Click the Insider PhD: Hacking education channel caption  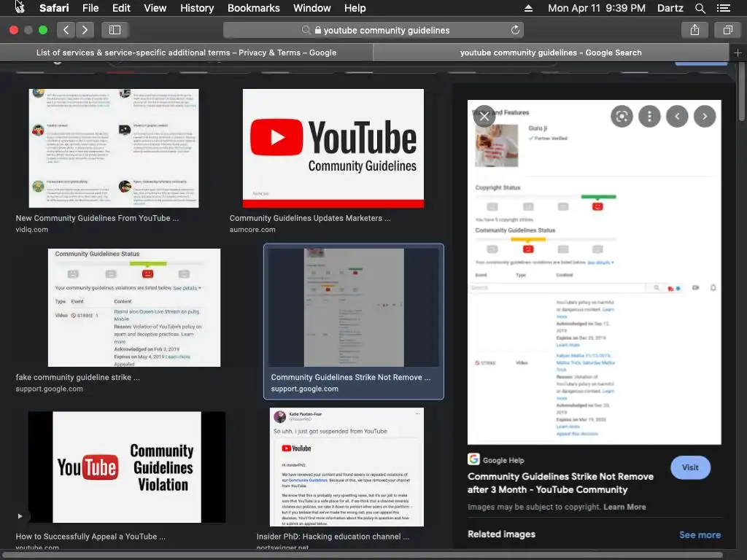tap(333, 537)
